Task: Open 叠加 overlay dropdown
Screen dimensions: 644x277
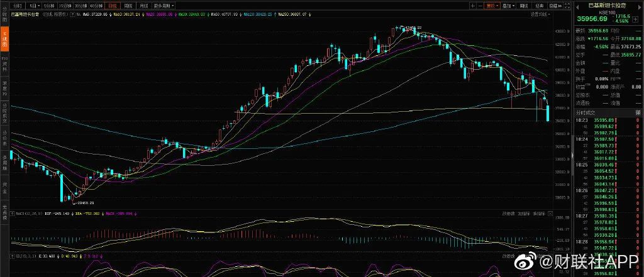Action: tap(508, 6)
